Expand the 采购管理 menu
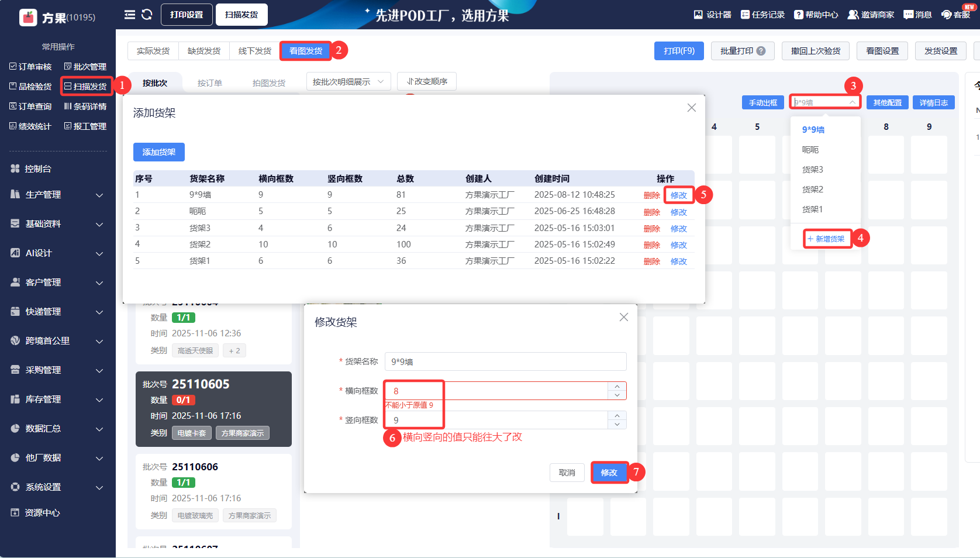 point(57,370)
